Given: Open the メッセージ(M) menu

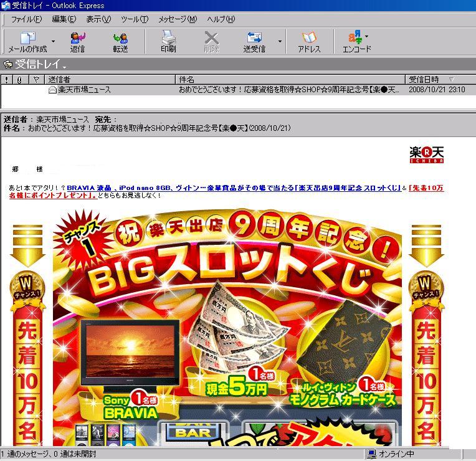Looking at the screenshot, I should pos(177,19).
